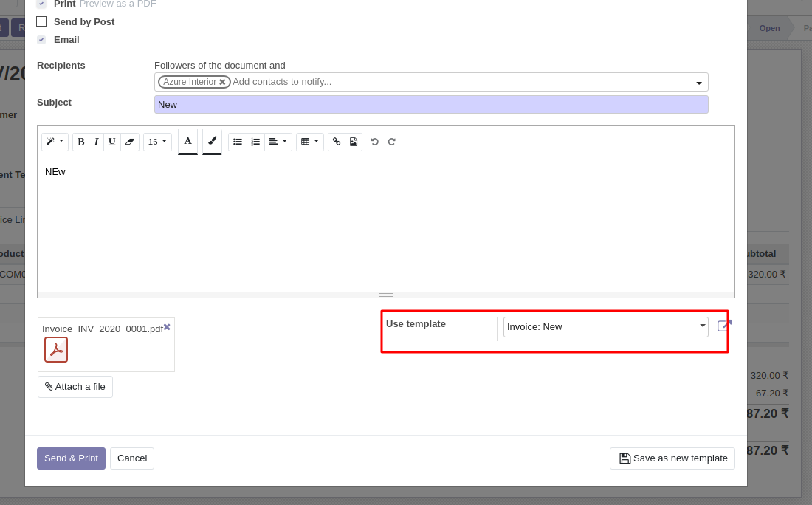This screenshot has height=505, width=812.
Task: Remove the Invoice_INV_2020_0001.pdf attachment
Action: (x=167, y=327)
